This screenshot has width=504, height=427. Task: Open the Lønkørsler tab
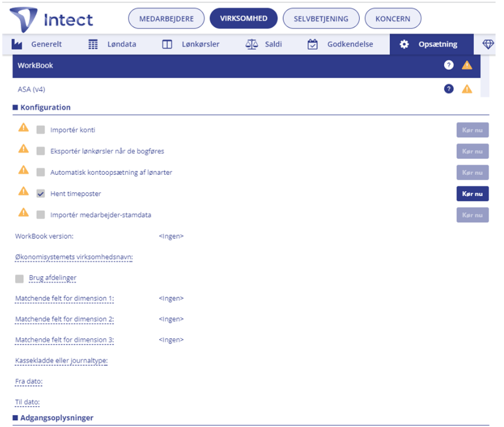tap(191, 45)
